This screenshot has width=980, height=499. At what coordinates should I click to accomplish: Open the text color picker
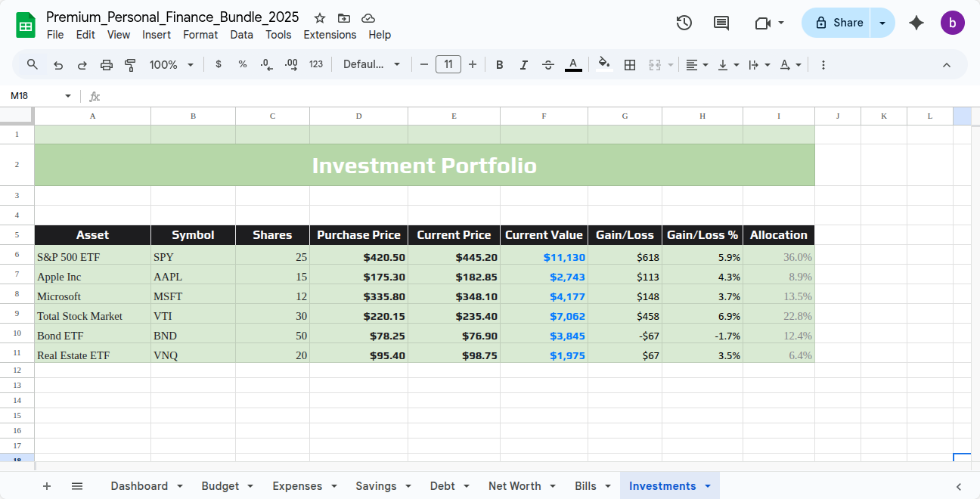point(573,65)
